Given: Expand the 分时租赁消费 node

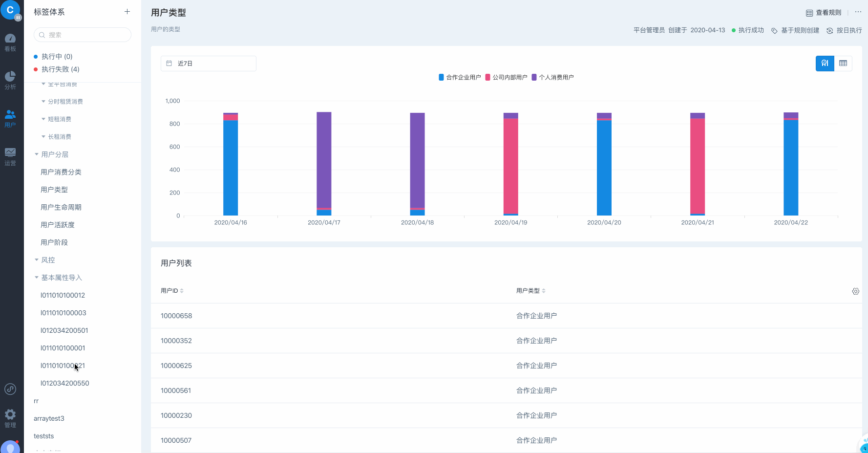Looking at the screenshot, I should click(x=43, y=102).
